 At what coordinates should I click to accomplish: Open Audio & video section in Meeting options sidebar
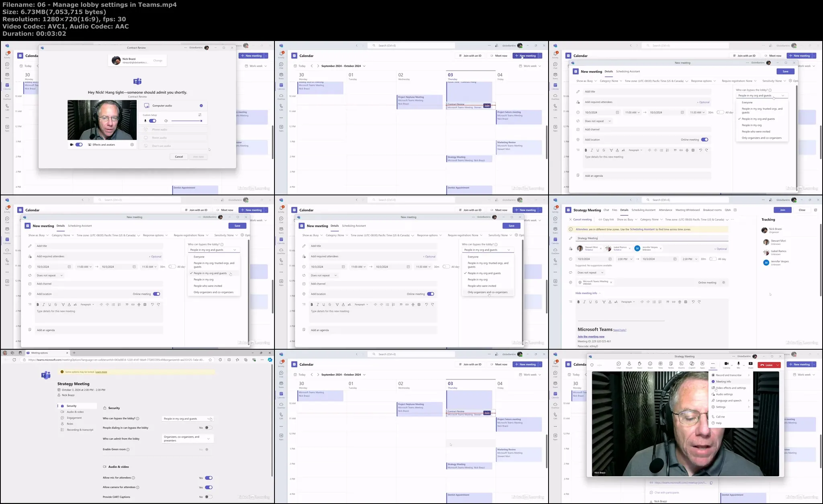[x=75, y=412]
